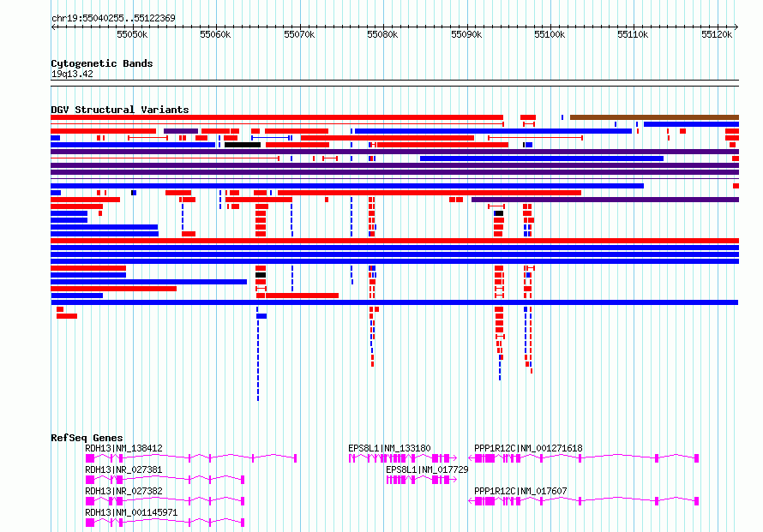Viewport: 763px width, 532px height.
Task: Click the RDH13|NM_138412 gene label
Action: [x=123, y=448]
